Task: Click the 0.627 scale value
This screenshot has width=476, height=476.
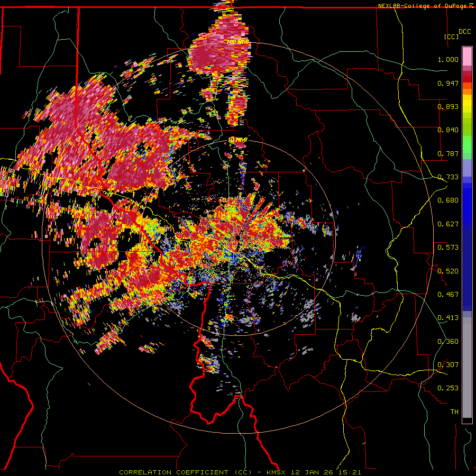Action: [448, 224]
